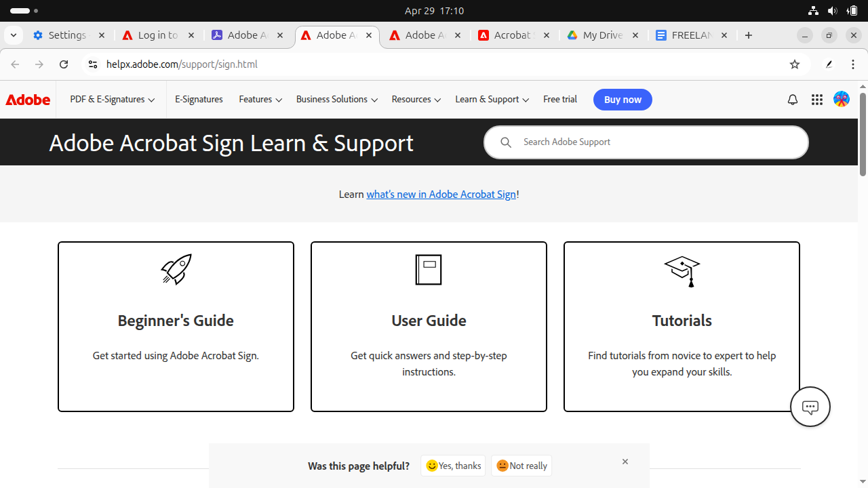Click the Adobe logo in site header
The image size is (868, 488).
(28, 100)
